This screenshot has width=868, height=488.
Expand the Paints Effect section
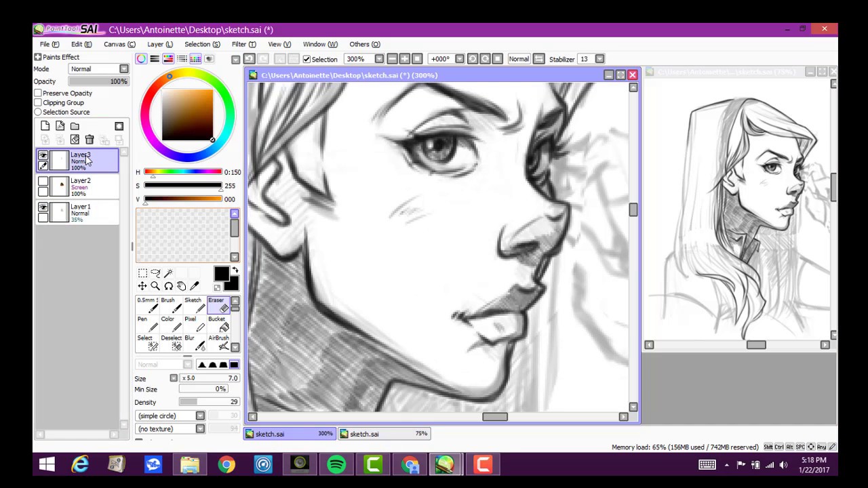point(38,57)
